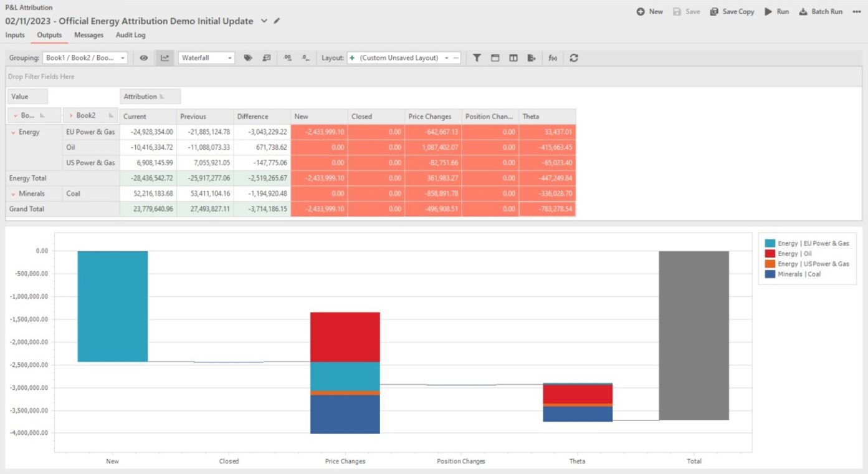Collapse the Minerals row group
The width and height of the screenshot is (868, 474).
tap(14, 194)
